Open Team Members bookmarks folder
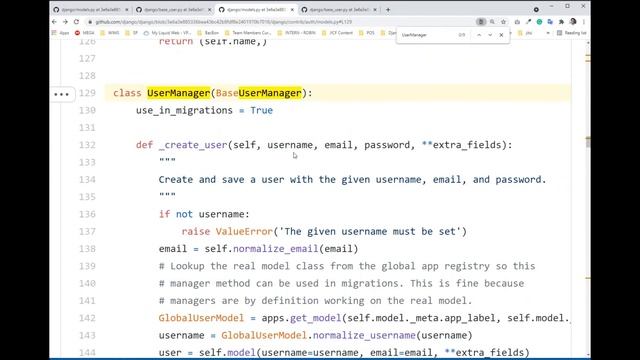Screen dimensions: 640x360 pos(248,33)
